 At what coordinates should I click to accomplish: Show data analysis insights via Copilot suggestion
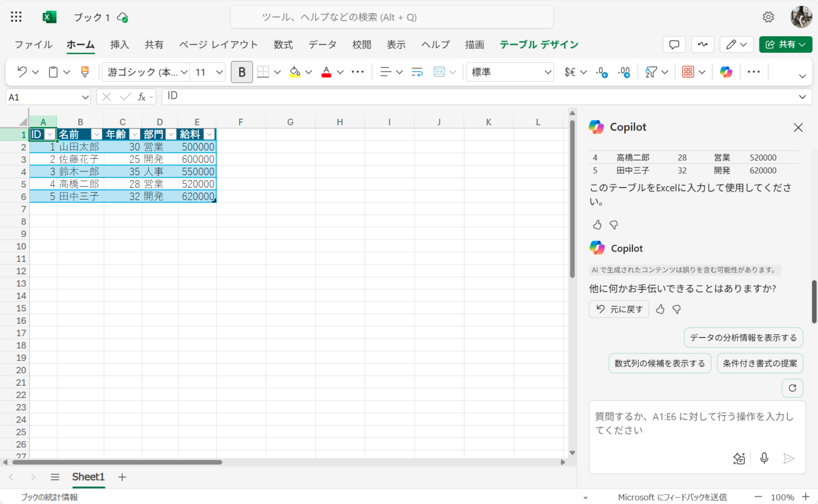click(743, 337)
